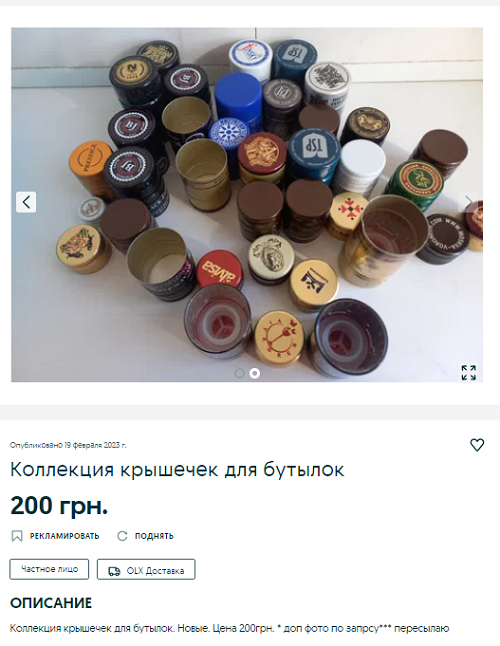Select the second gallery pagination dot

tap(255, 373)
